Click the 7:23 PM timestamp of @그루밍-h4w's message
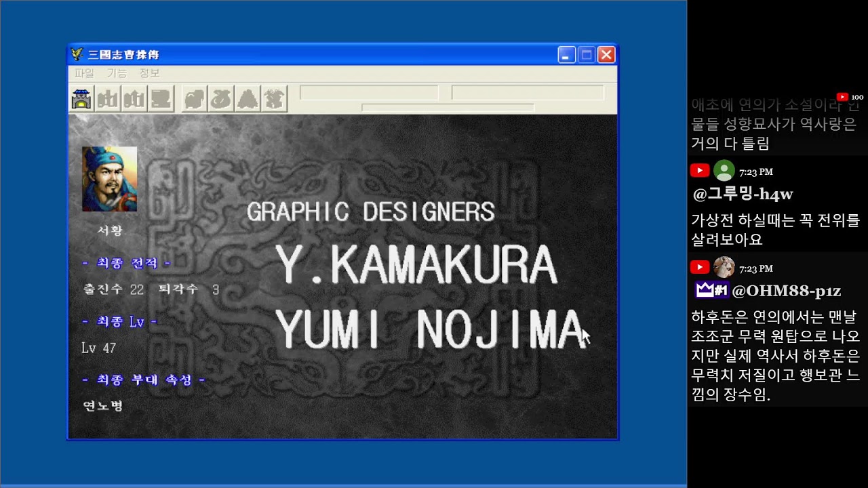This screenshot has height=488, width=868. point(756,172)
